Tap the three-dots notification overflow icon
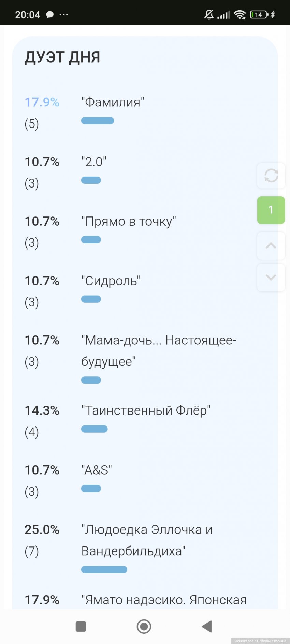 click(64, 15)
